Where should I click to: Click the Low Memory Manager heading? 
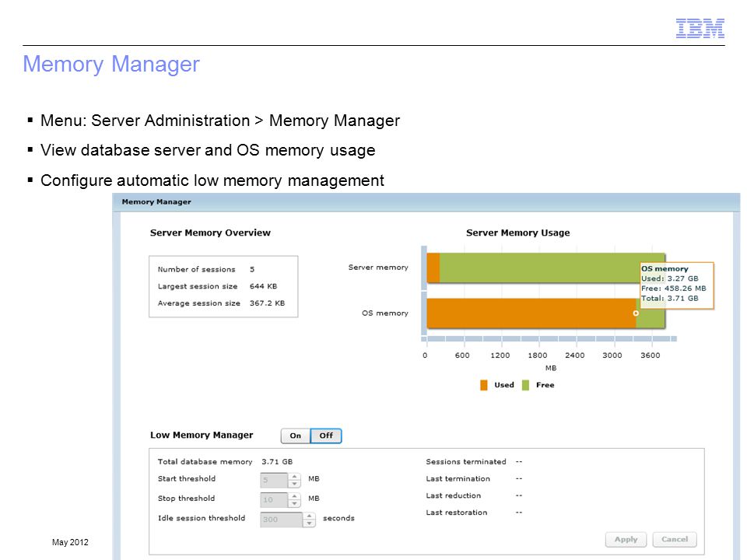tap(202, 436)
